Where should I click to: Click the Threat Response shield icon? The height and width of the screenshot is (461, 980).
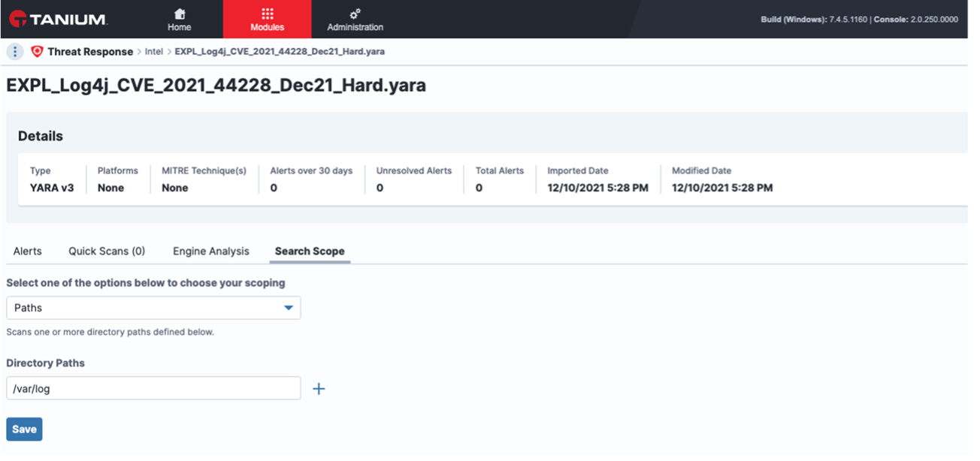point(37,52)
